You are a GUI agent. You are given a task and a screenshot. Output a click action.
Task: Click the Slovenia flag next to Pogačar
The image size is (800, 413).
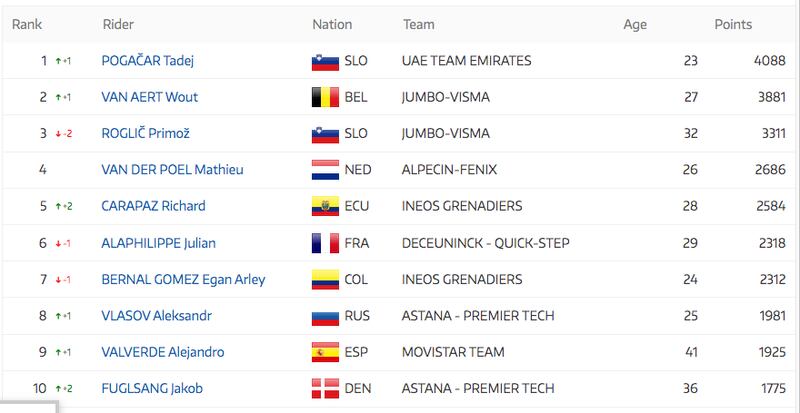click(326, 61)
